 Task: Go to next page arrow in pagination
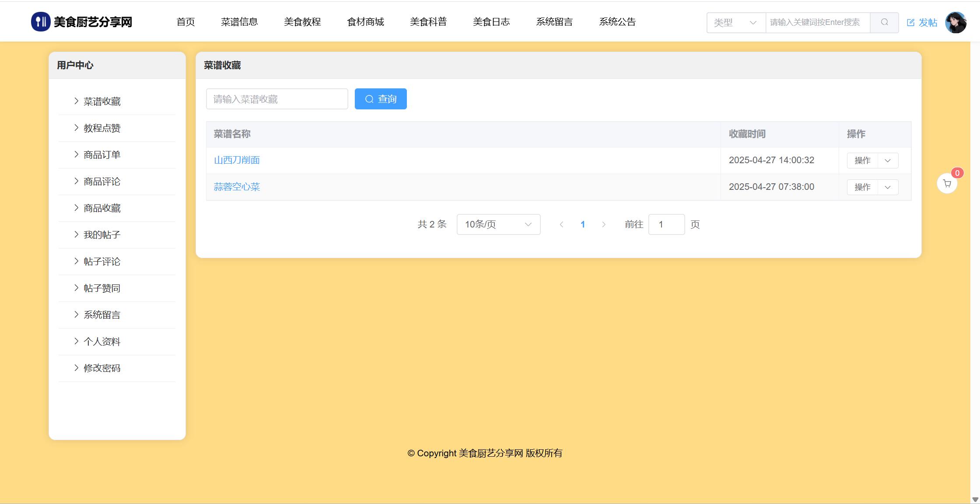pyautogui.click(x=604, y=224)
